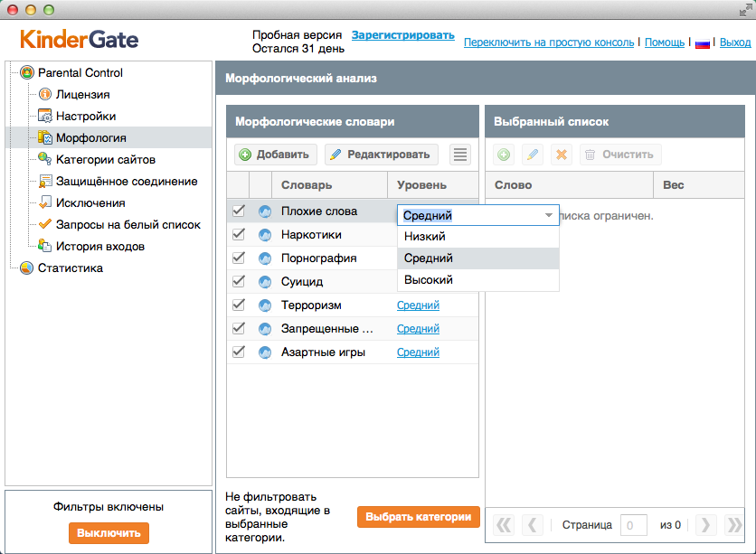Click the Плохие слова dictionary globe icon

coord(265,211)
